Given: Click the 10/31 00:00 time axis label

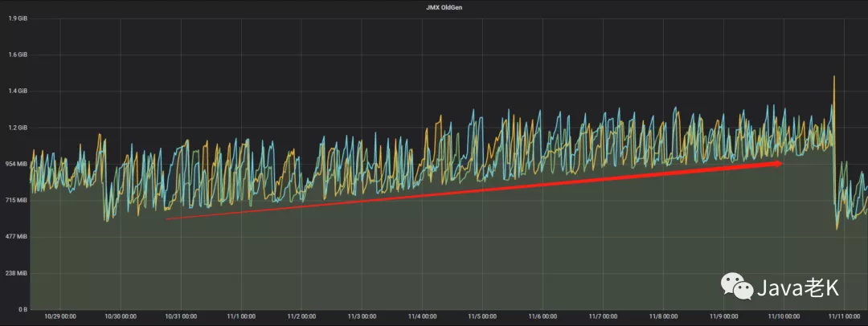Looking at the screenshot, I should 181,317.
